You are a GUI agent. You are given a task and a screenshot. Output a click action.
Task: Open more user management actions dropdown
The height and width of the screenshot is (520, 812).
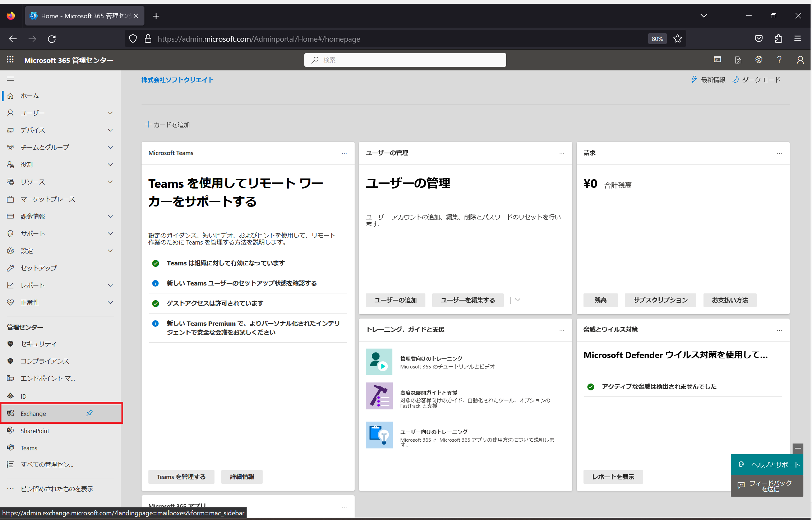pyautogui.click(x=517, y=300)
